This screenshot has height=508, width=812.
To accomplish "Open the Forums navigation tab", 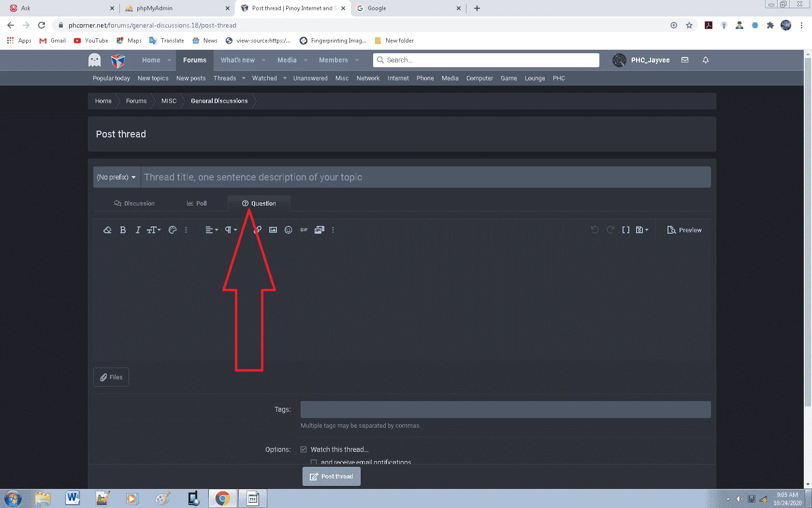I will pyautogui.click(x=195, y=60).
